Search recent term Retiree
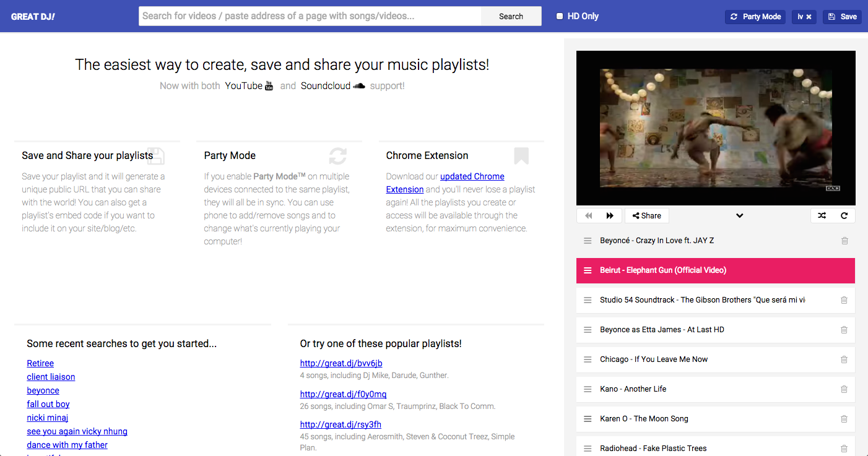 tap(40, 363)
